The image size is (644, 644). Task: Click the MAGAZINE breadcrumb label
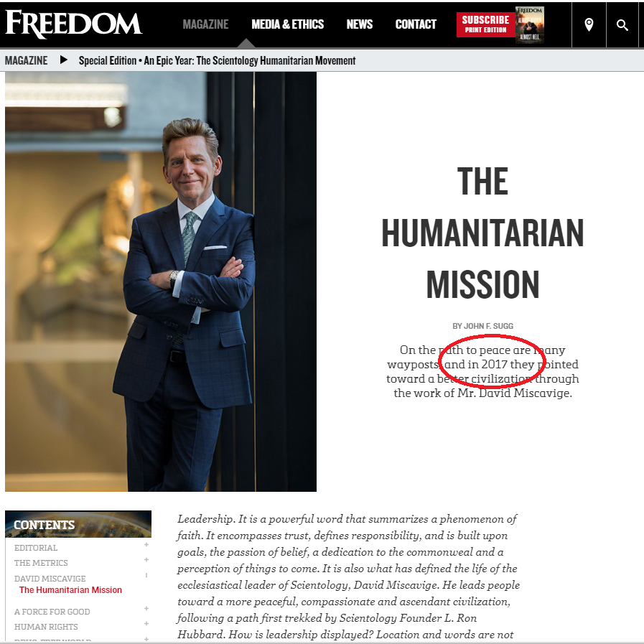point(26,60)
